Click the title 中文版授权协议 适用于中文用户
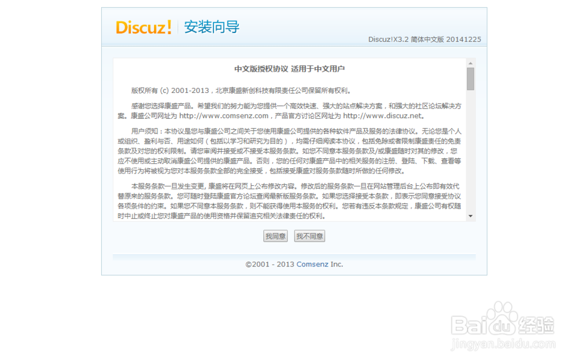The image size is (588, 364). pyautogui.click(x=289, y=69)
